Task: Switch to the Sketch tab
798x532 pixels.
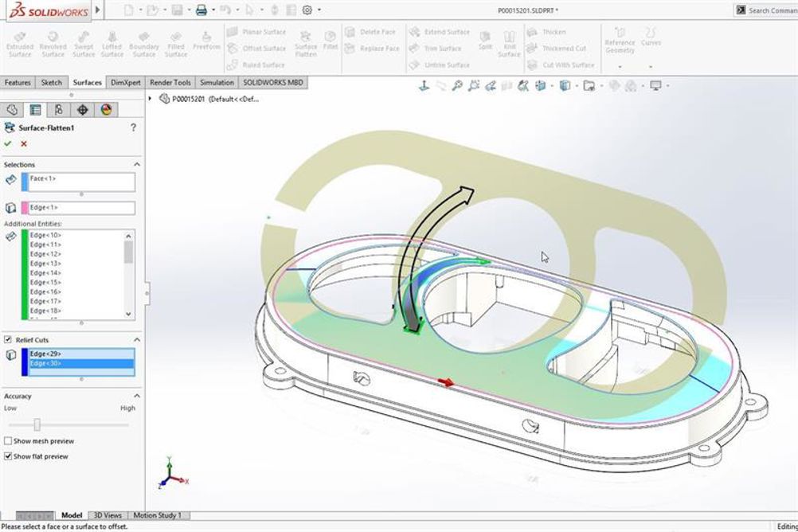Action: [52, 83]
